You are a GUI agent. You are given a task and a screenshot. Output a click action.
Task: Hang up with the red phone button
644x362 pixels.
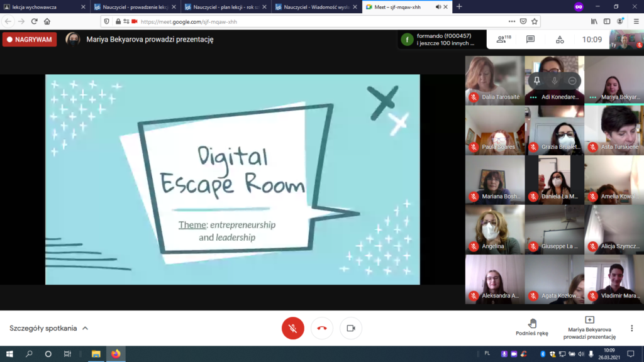click(322, 328)
